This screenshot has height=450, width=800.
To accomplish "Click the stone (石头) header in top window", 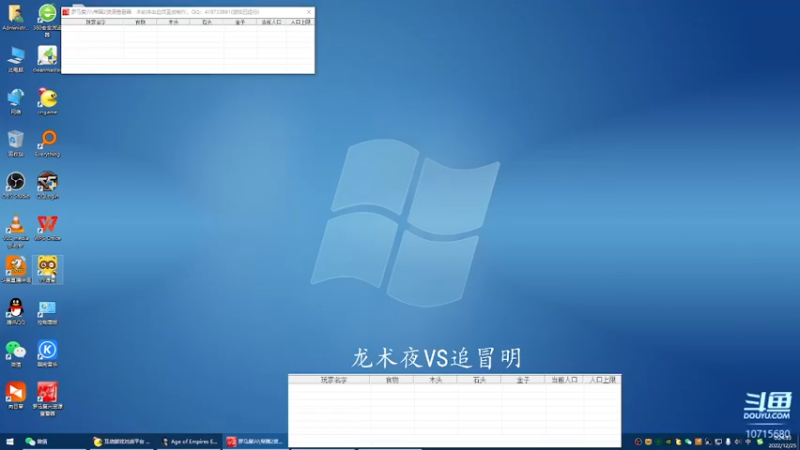I will pyautogui.click(x=207, y=22).
